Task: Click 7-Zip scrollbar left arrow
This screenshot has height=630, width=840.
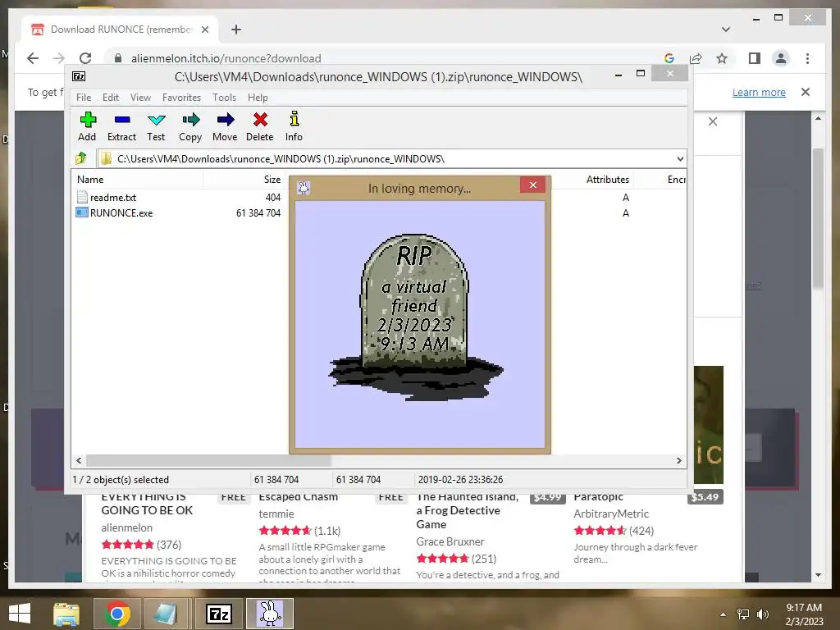Action: pyautogui.click(x=80, y=461)
